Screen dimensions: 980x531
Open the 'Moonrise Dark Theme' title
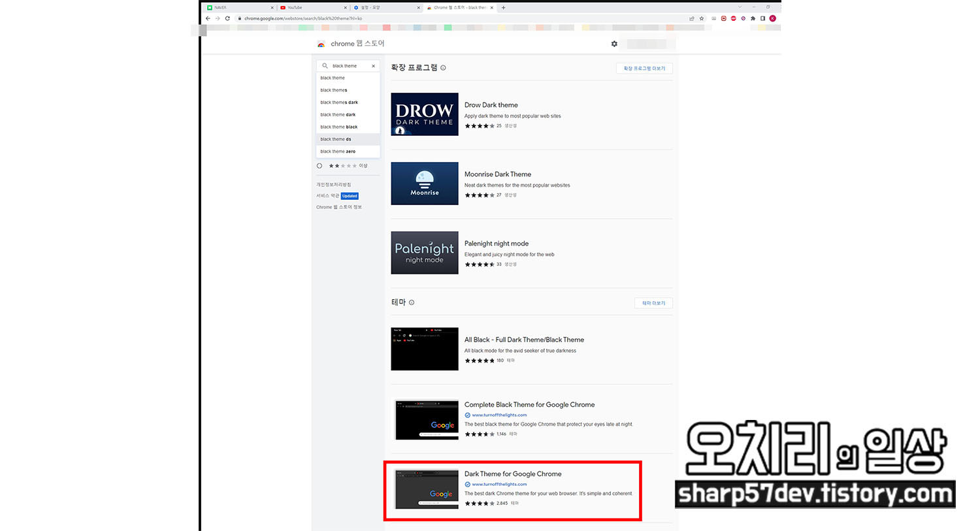[x=498, y=174]
